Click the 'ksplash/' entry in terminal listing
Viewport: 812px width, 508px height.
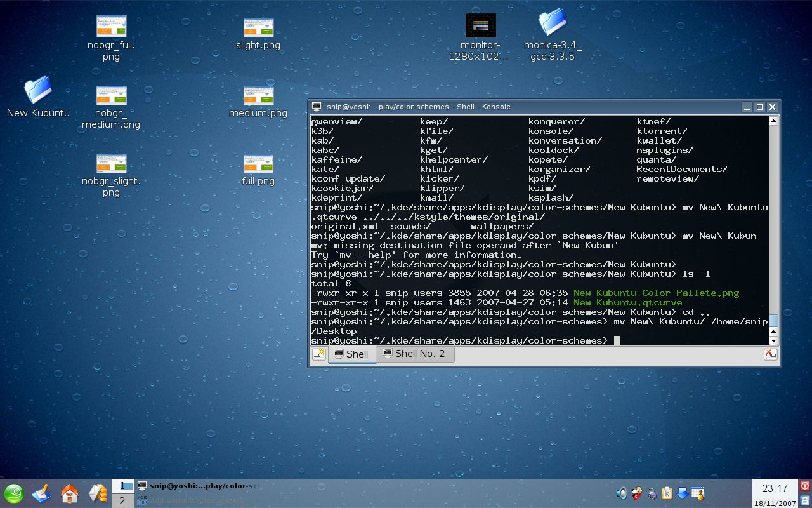[551, 197]
